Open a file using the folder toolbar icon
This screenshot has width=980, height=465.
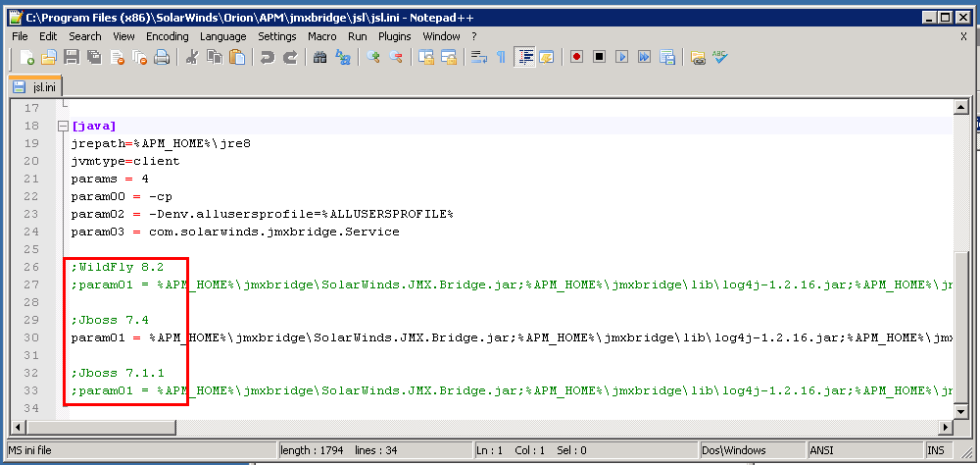(x=49, y=58)
